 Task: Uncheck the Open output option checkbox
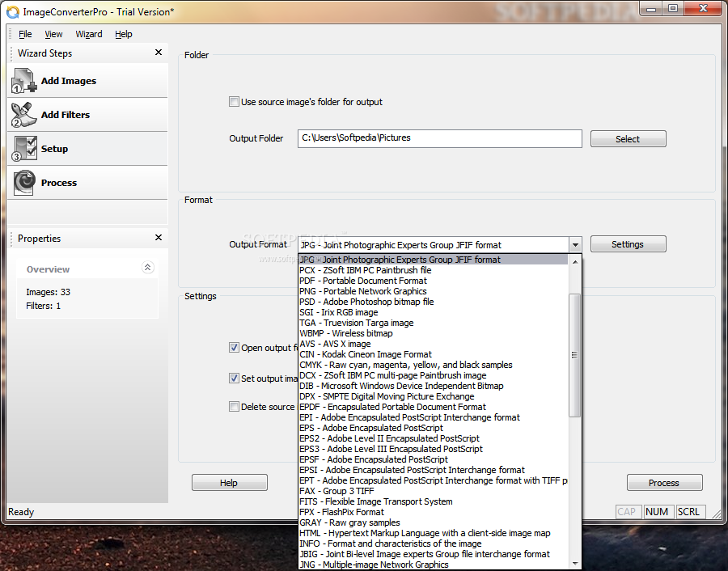234,347
